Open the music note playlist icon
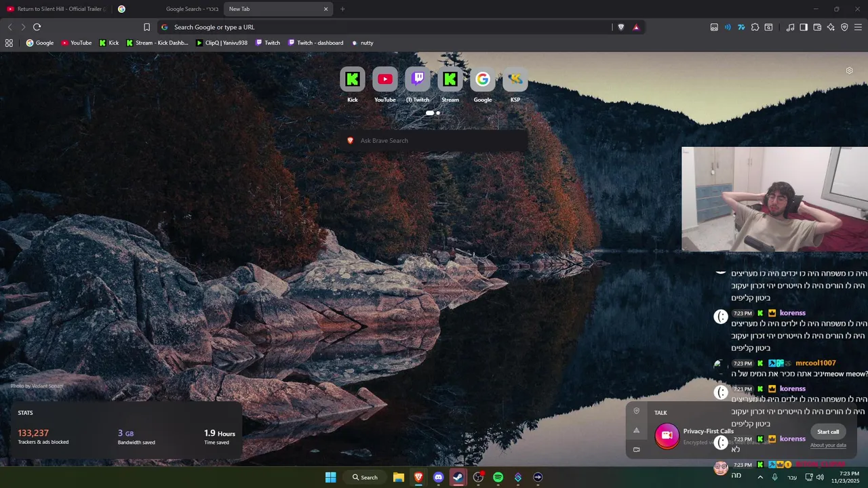Viewport: 868px width, 488px height. click(790, 27)
